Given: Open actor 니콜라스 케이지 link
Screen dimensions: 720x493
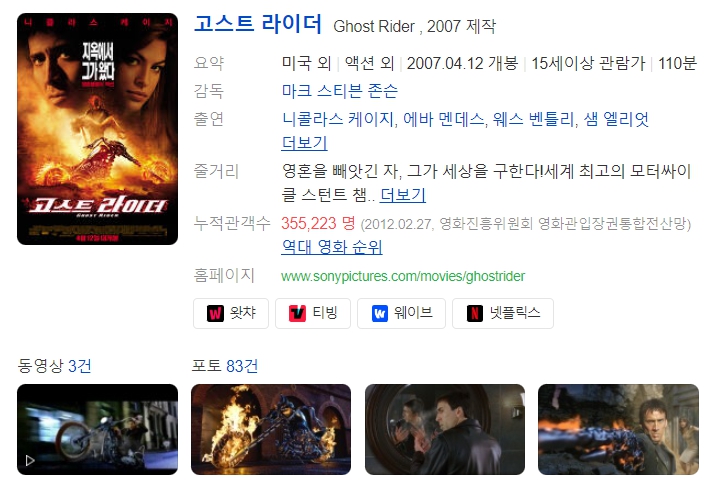Looking at the screenshot, I should 338,119.
